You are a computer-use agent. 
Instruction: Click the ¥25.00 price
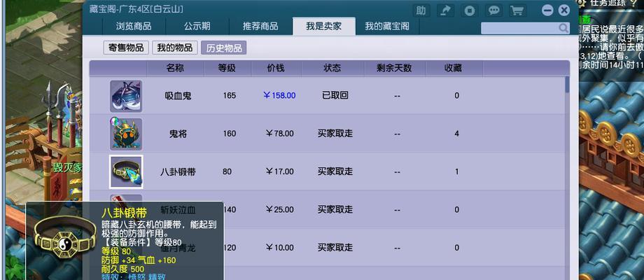point(279,210)
